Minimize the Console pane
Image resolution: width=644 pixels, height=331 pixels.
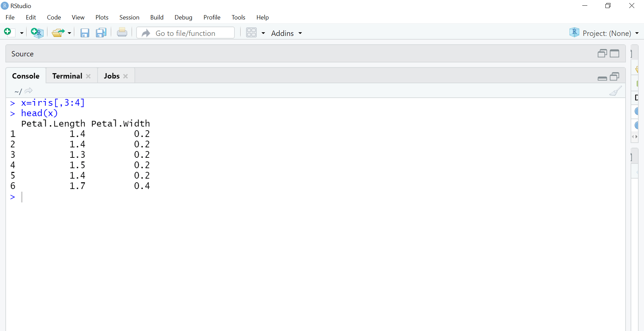point(602,78)
